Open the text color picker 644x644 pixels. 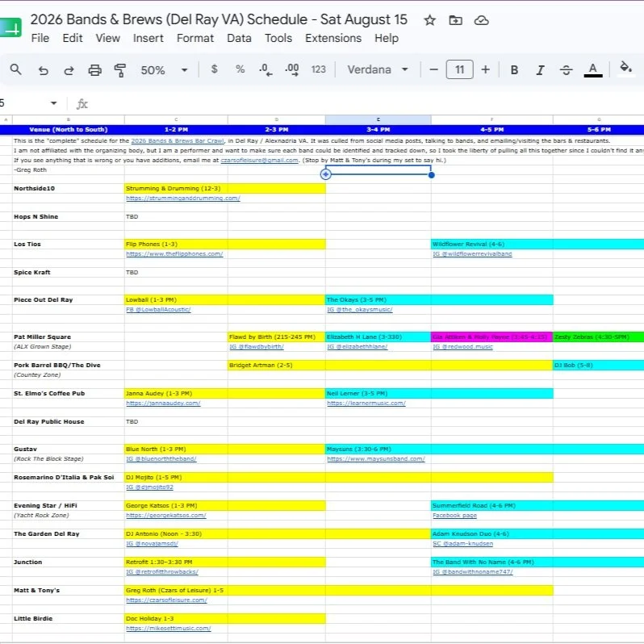pos(593,70)
